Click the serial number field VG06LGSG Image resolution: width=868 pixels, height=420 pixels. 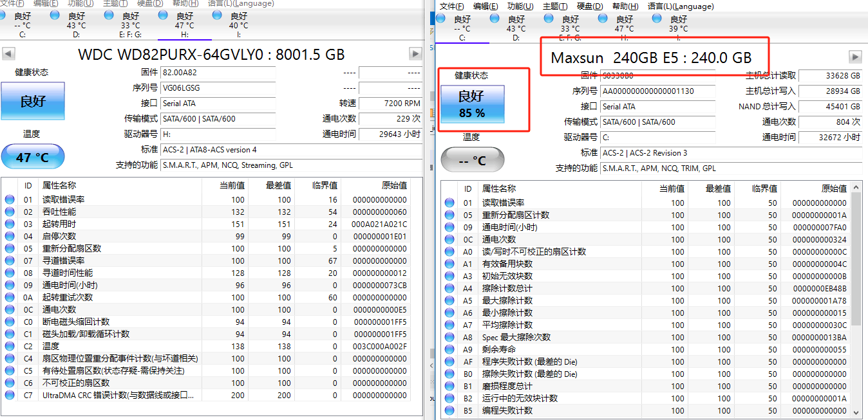218,88
